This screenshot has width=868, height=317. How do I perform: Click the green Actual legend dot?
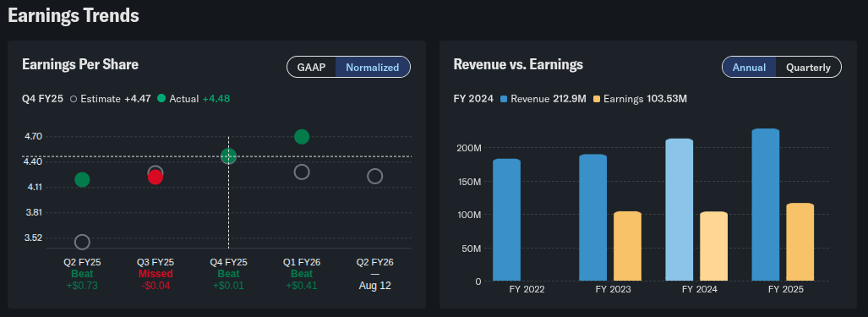[x=161, y=98]
